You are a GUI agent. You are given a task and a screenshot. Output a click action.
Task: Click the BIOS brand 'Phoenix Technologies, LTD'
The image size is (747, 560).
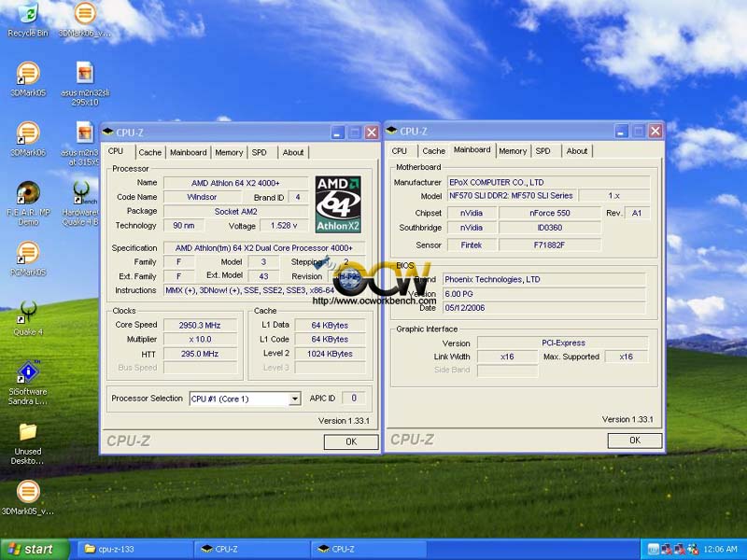point(544,279)
